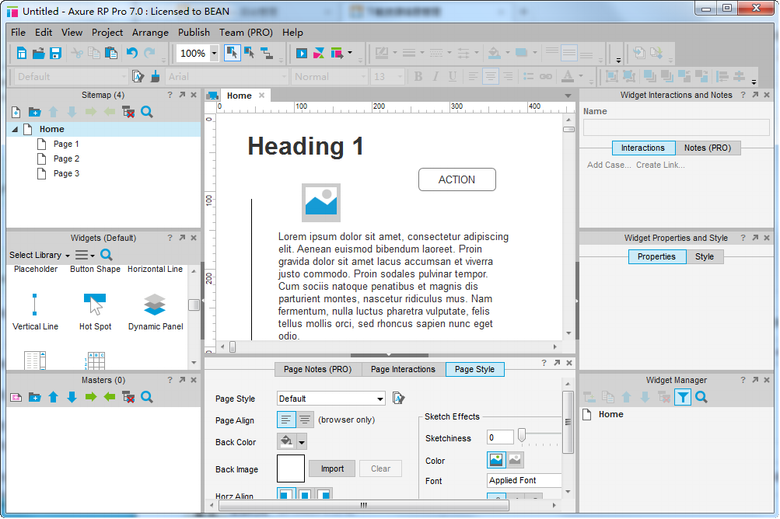The width and height of the screenshot is (780, 519).
Task: Open the Back Color picker dropdown arrow
Action: 301,441
